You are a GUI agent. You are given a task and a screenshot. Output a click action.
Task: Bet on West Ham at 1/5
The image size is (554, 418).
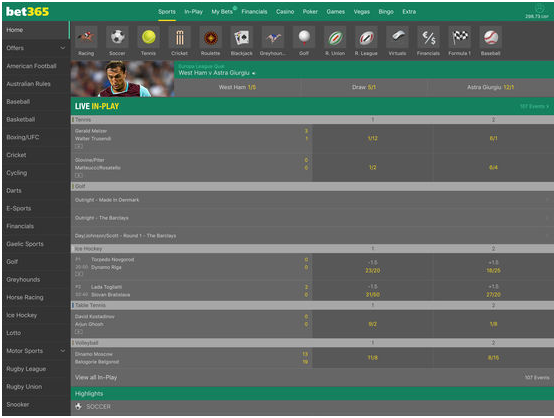pyautogui.click(x=237, y=87)
